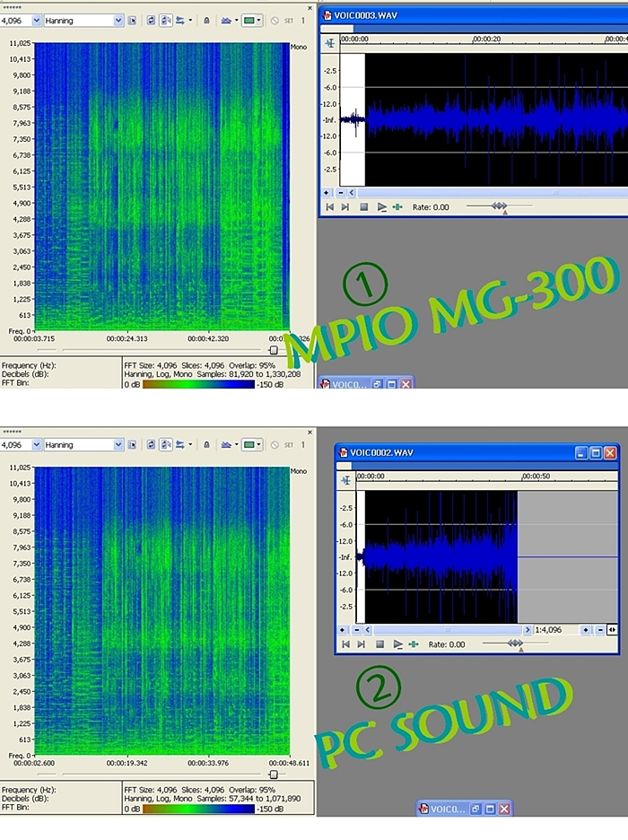The width and height of the screenshot is (628, 840).
Task: Click playback rate slider in VOIC0002.WAV window
Action: coord(515,643)
